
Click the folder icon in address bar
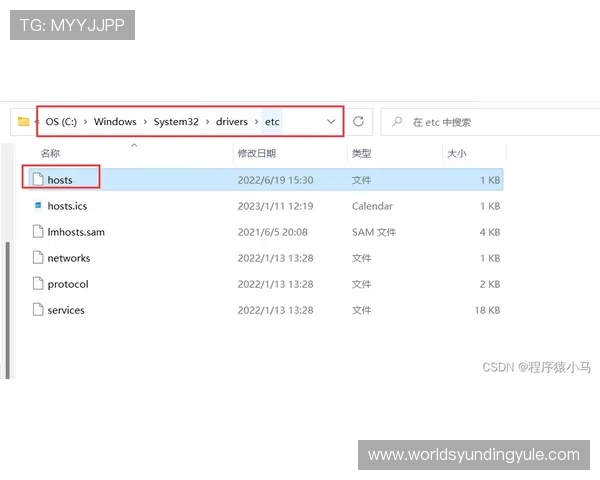click(x=23, y=122)
